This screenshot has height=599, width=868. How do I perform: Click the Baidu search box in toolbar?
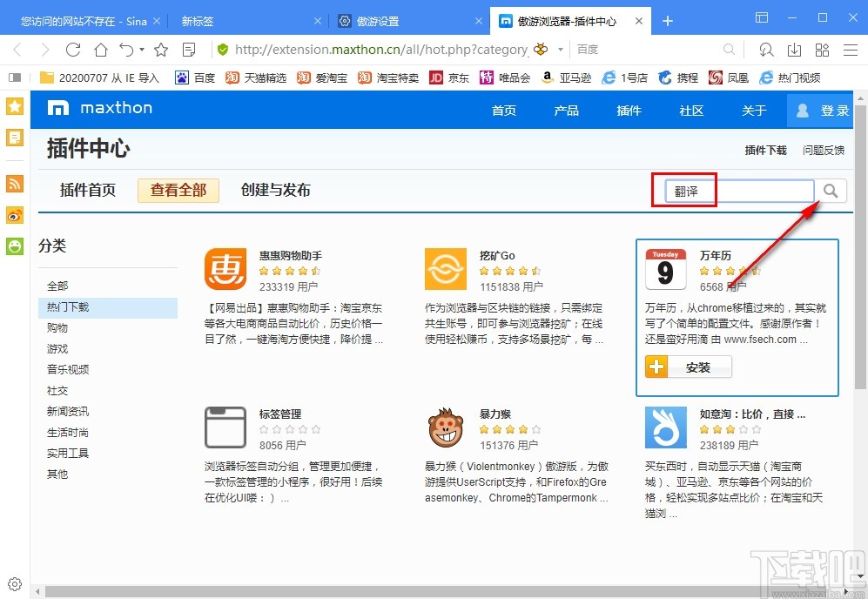(x=647, y=50)
